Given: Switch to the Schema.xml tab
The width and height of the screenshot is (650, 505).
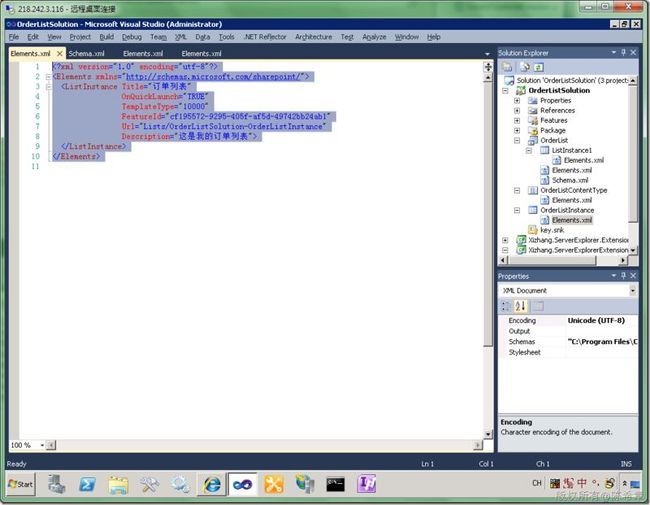Looking at the screenshot, I should [86, 53].
